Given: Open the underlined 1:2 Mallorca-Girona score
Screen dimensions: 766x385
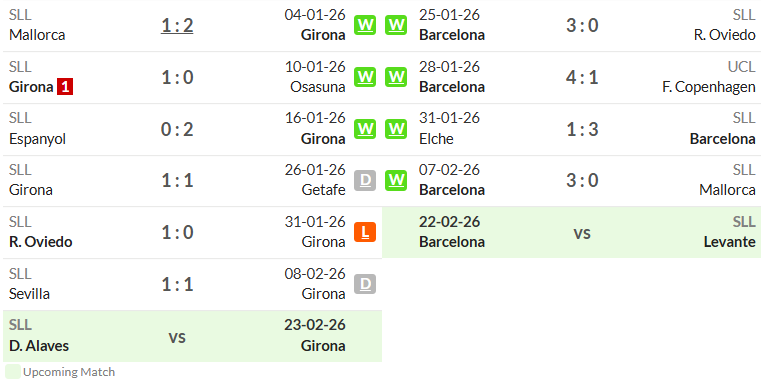Looking at the screenshot, I should [177, 25].
